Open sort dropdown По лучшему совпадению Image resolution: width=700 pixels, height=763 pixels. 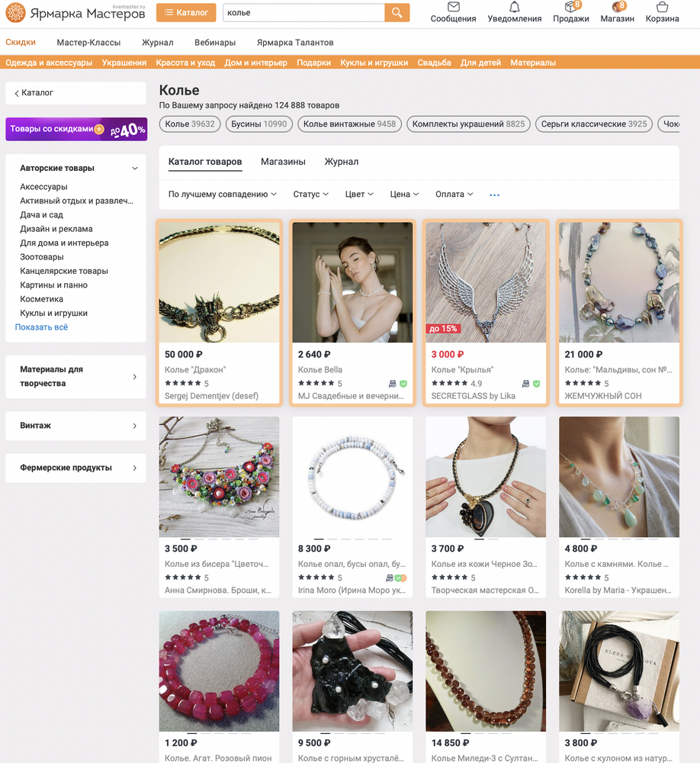coord(222,195)
